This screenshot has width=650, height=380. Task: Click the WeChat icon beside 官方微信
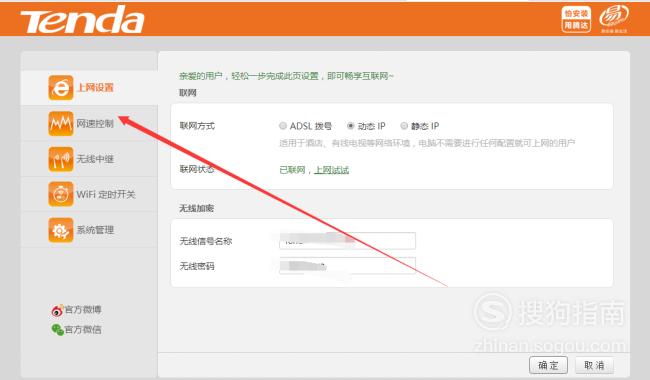57,329
